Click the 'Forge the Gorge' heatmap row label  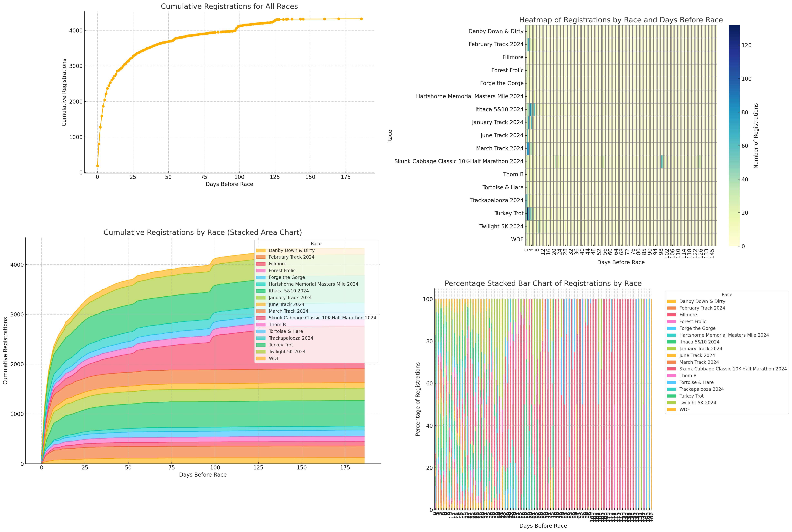click(502, 83)
